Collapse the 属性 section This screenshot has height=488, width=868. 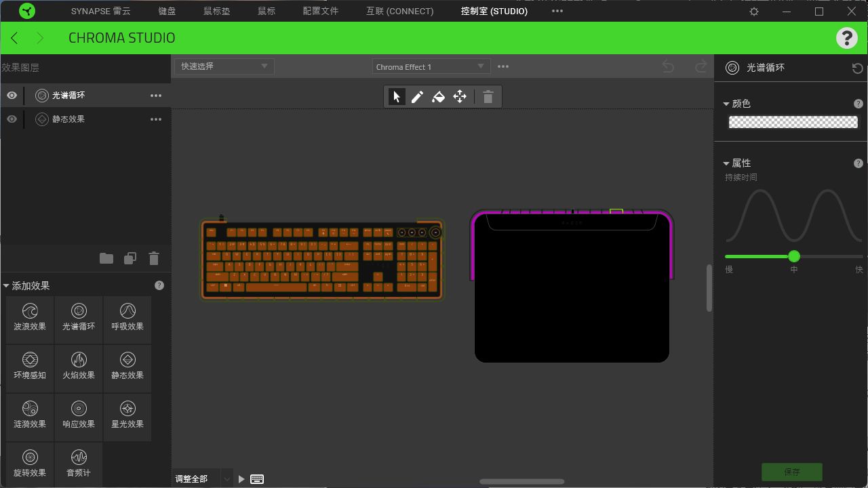[x=726, y=163]
